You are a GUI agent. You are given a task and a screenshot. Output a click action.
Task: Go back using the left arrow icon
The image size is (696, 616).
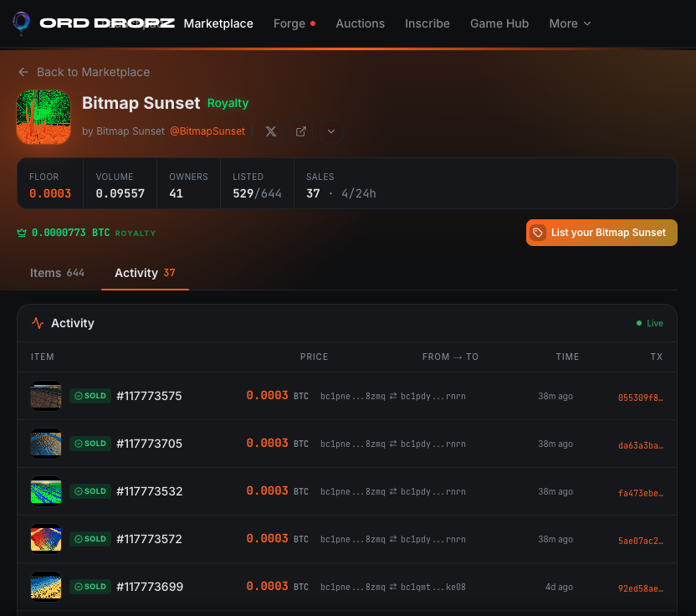pyautogui.click(x=23, y=72)
